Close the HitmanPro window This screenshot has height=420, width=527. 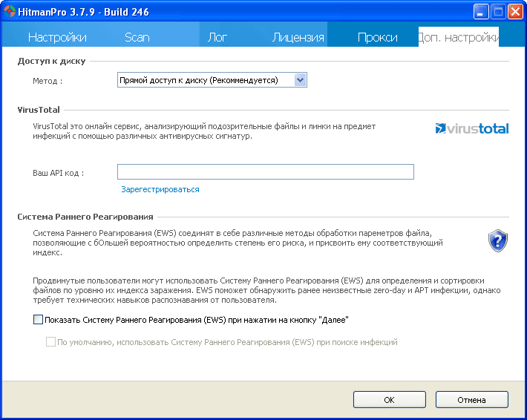(515, 12)
